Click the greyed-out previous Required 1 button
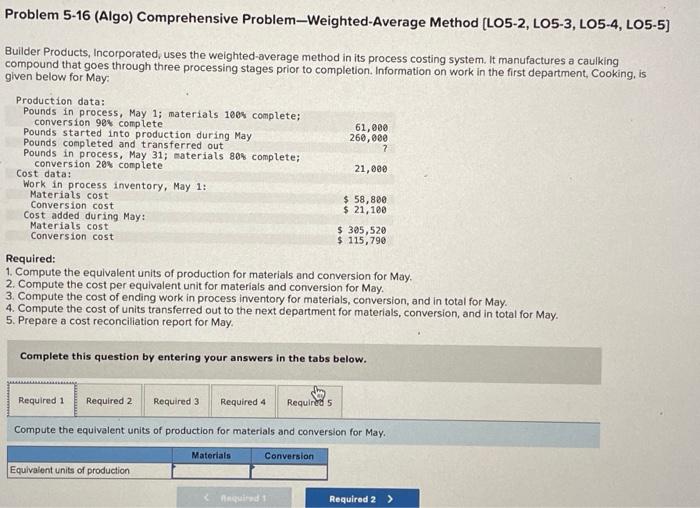This screenshot has height=508, width=700. (x=234, y=497)
